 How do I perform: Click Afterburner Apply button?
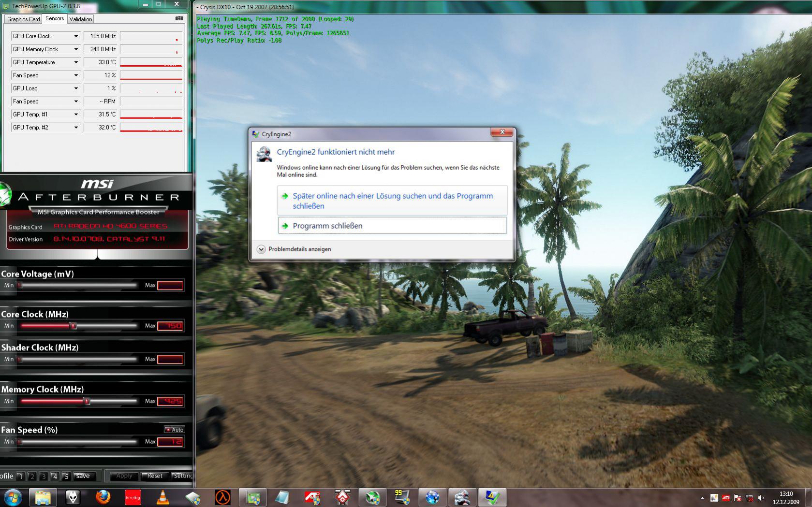pyautogui.click(x=124, y=476)
